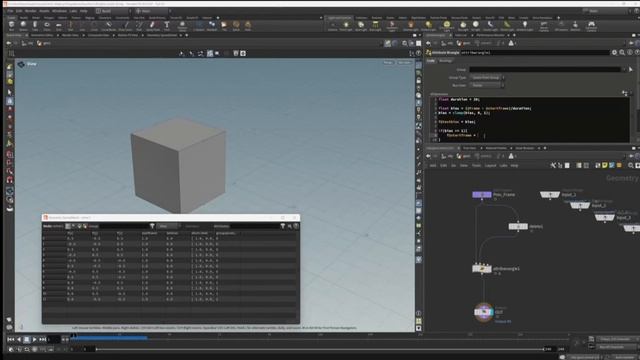Viewport: 640px width, 360px height.
Task: Select the File shelf tool
Action: click(224, 26)
